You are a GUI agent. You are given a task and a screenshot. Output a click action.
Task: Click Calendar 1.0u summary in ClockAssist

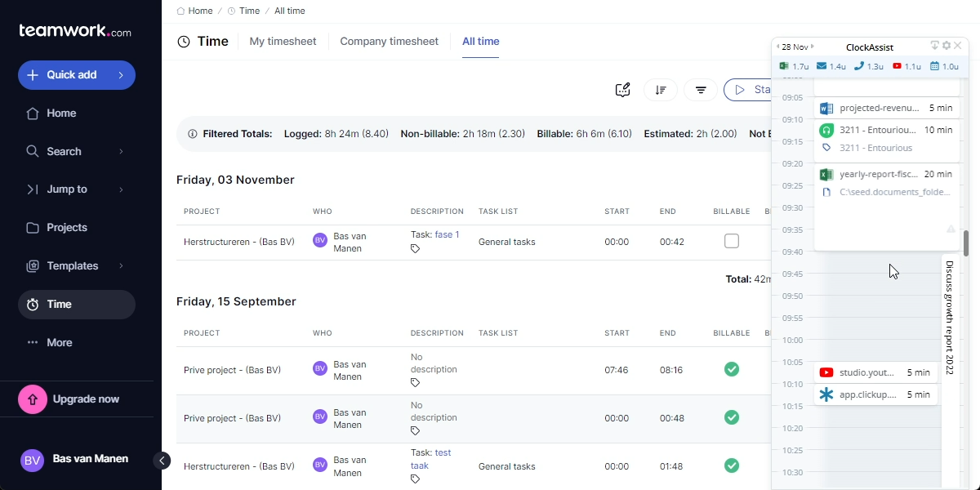944,67
